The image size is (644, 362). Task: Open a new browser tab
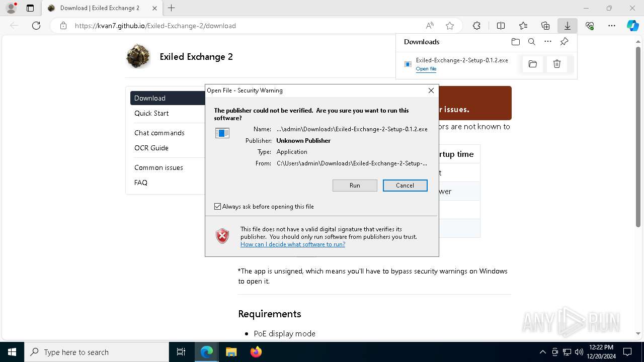pos(172,8)
